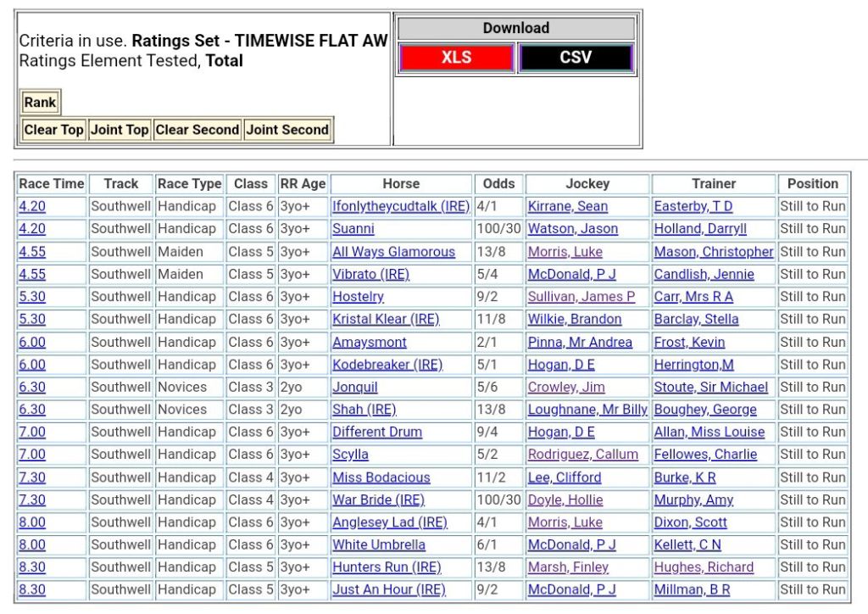
Task: Open trainer Holland, Darryll link
Action: 699,229
